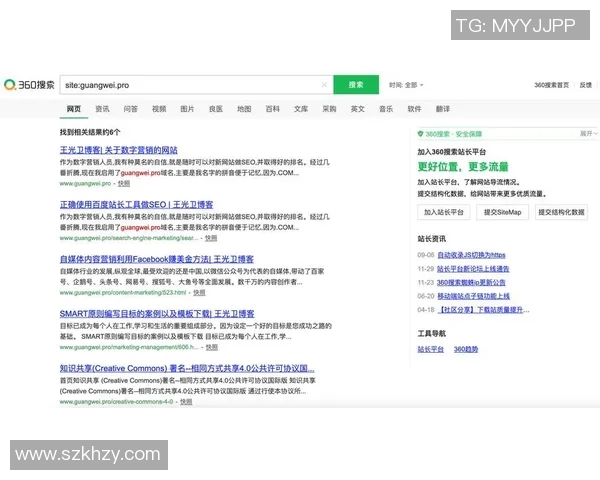
Task: Open 快照 for content-marketing/523.html result
Action: coord(199,293)
